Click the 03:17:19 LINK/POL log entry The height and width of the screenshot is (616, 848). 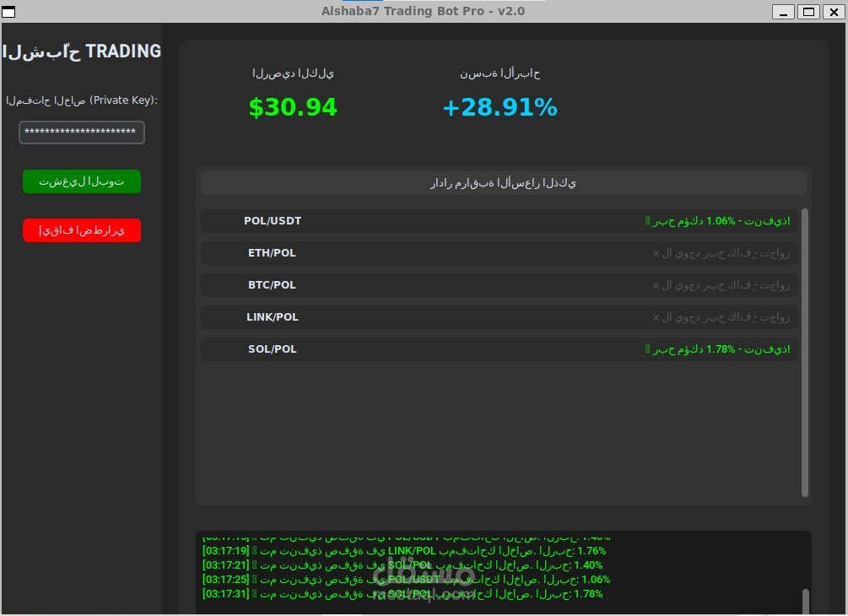tap(404, 550)
